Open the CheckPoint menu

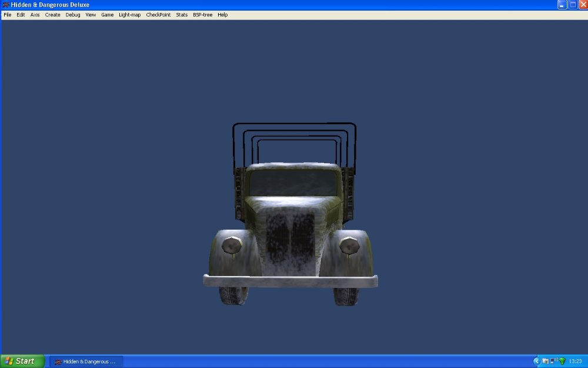pyautogui.click(x=158, y=15)
